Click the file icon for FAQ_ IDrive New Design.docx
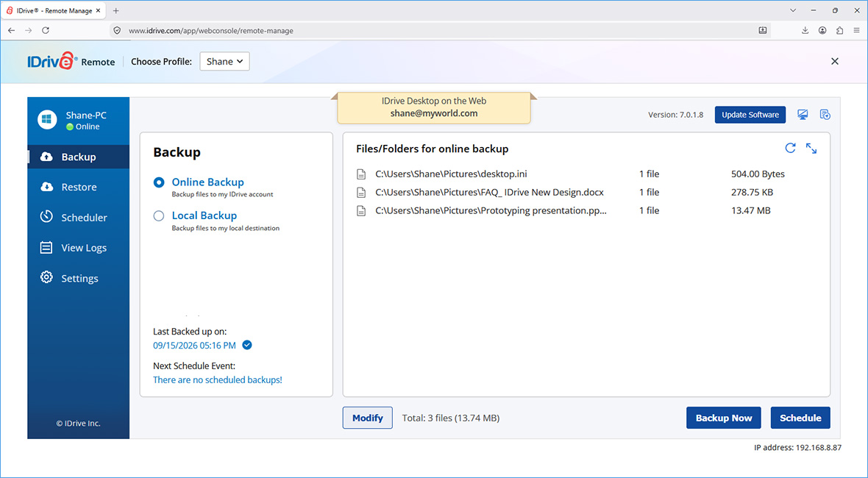Screen dimensions: 868x478 pos(361,193)
